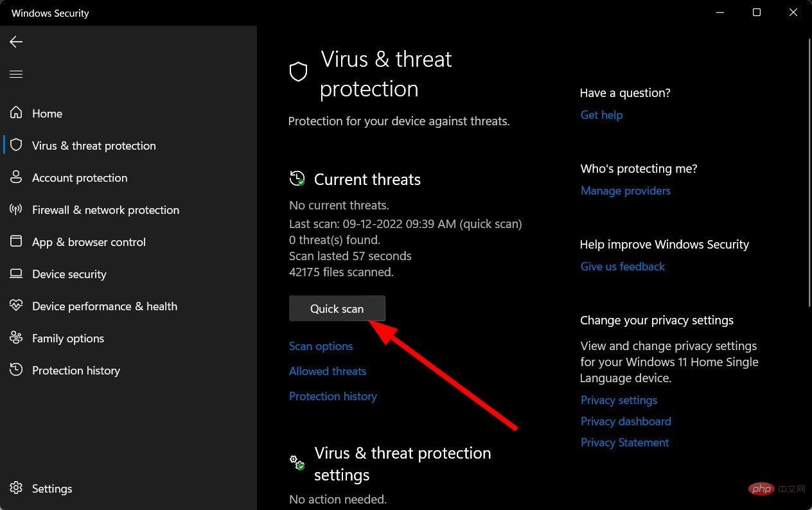Screen dimensions: 812x510
Task: Click the back arrow icon
Action: click(16, 42)
